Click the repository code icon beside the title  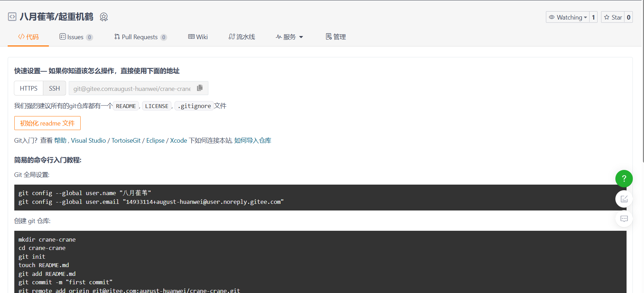tap(12, 17)
